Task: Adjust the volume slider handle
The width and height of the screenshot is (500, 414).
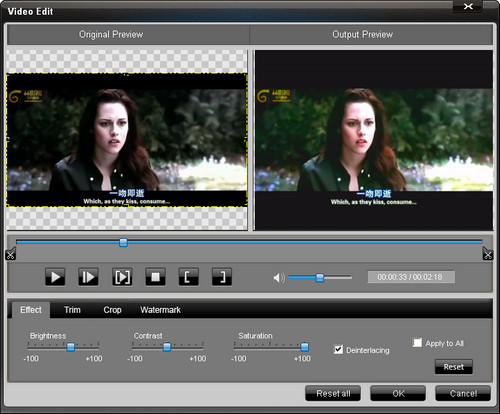Action: click(x=320, y=277)
